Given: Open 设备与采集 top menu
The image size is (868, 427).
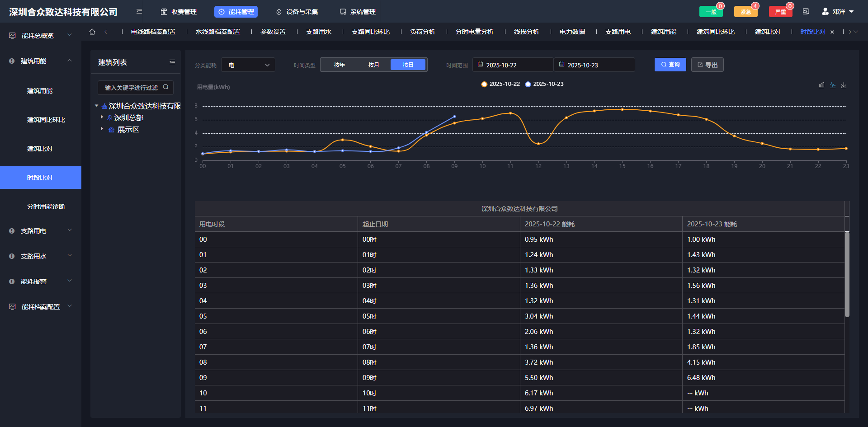Looking at the screenshot, I should (297, 12).
